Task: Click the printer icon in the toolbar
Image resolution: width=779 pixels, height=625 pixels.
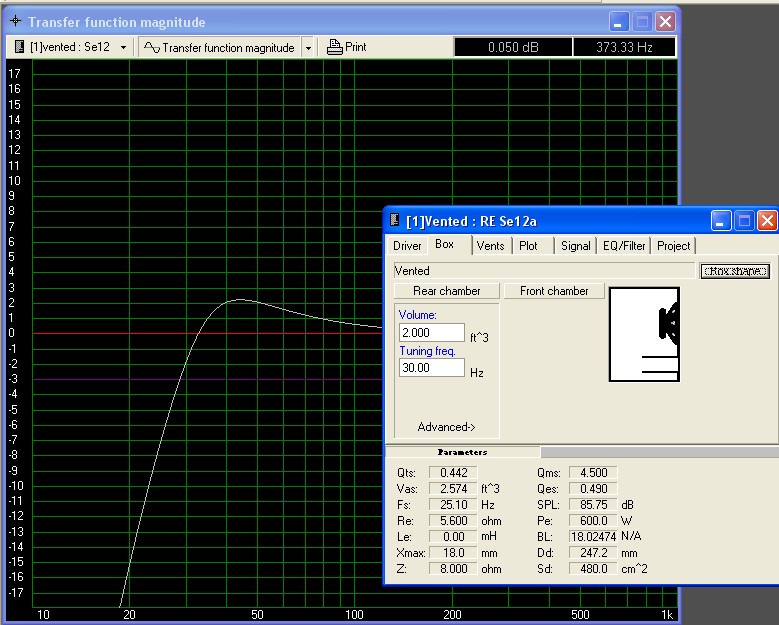Action: [x=335, y=47]
